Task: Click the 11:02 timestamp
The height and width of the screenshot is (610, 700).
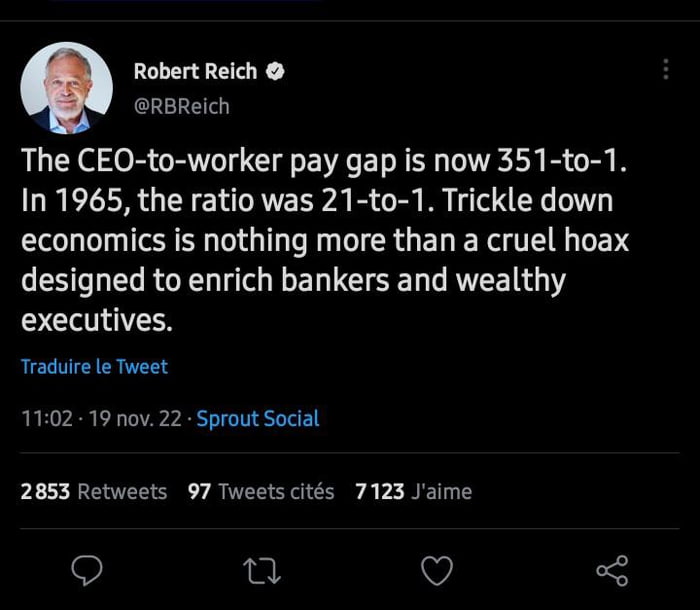Action: pyautogui.click(x=46, y=419)
